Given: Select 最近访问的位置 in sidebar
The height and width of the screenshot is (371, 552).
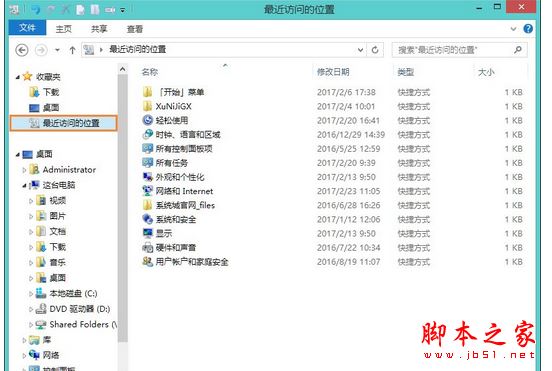Looking at the screenshot, I should [63, 123].
